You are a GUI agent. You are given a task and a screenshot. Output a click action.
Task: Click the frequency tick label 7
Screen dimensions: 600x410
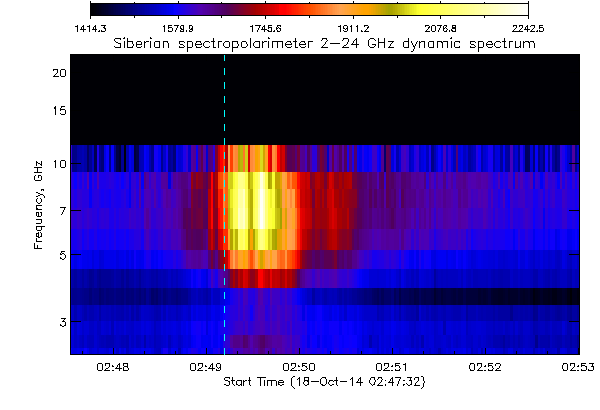click(63, 211)
